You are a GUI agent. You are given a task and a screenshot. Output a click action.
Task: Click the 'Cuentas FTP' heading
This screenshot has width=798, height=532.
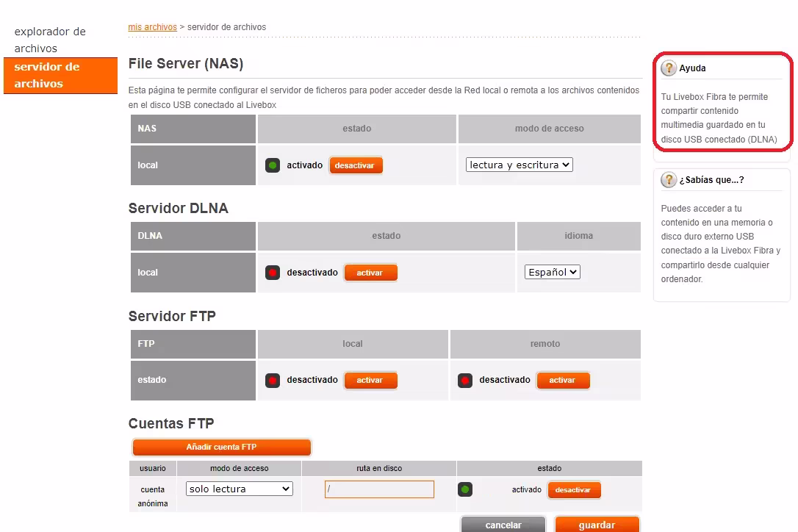171,423
